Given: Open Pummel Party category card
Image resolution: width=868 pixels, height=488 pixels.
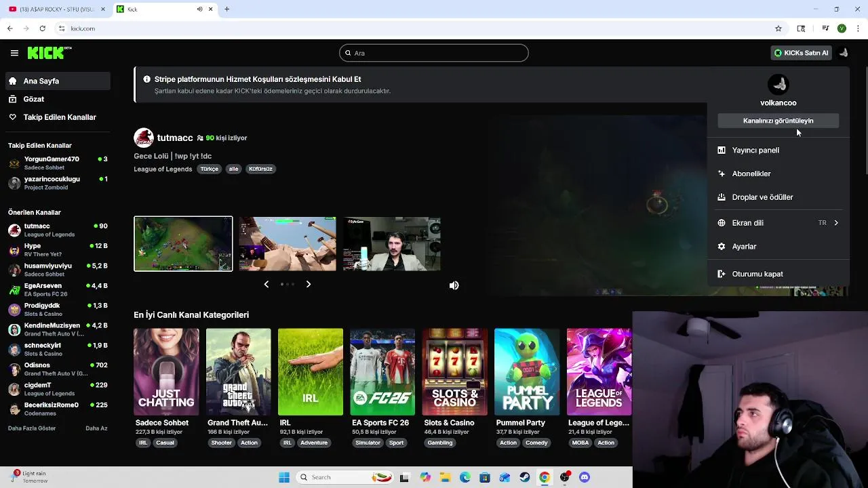Looking at the screenshot, I should [527, 371].
